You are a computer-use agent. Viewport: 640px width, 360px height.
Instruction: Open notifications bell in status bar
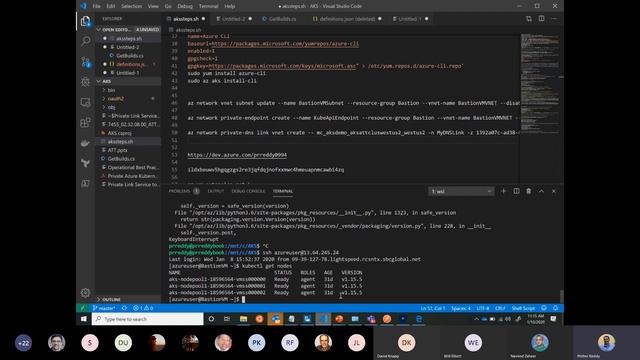[555, 308]
